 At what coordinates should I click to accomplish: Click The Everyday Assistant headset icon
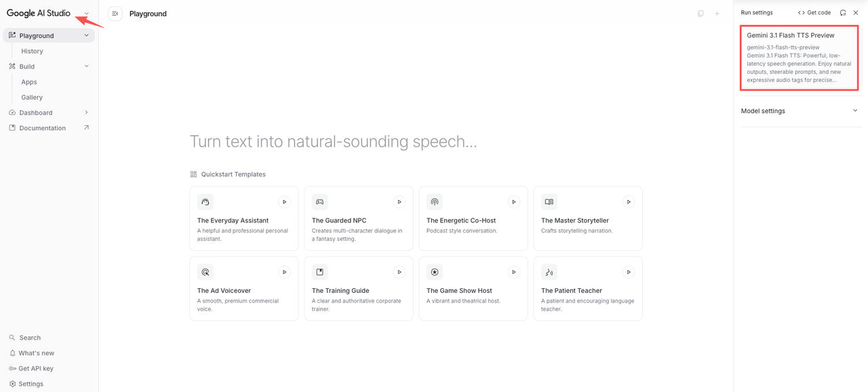205,202
